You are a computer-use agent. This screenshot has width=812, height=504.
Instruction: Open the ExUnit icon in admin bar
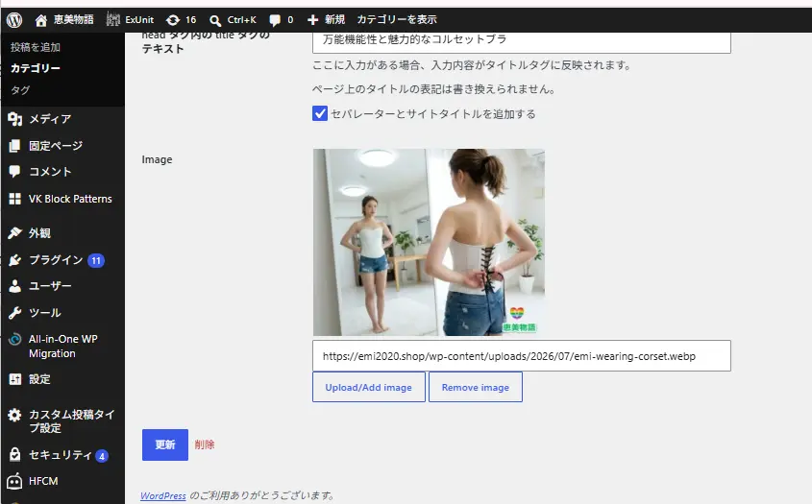(x=112, y=19)
